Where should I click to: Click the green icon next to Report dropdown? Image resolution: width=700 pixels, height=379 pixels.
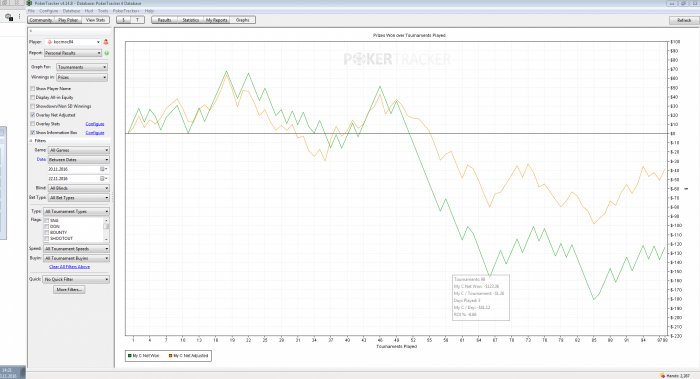click(106, 53)
